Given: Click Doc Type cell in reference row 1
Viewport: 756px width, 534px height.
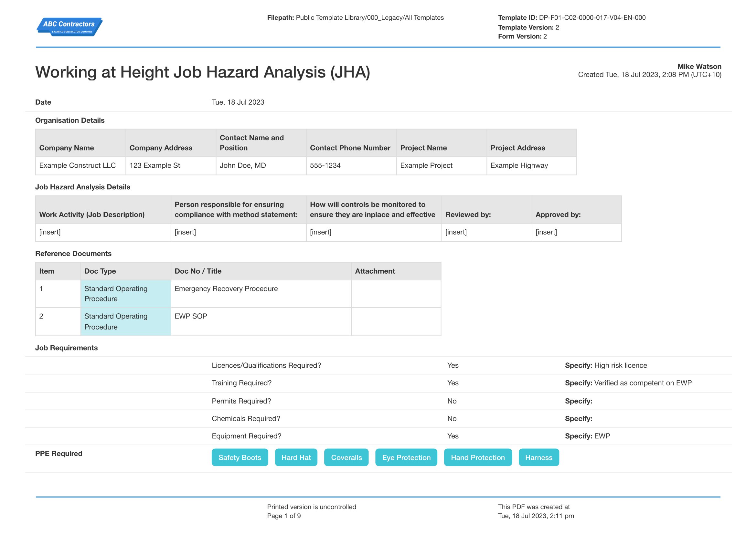Looking at the screenshot, I should (x=125, y=294).
